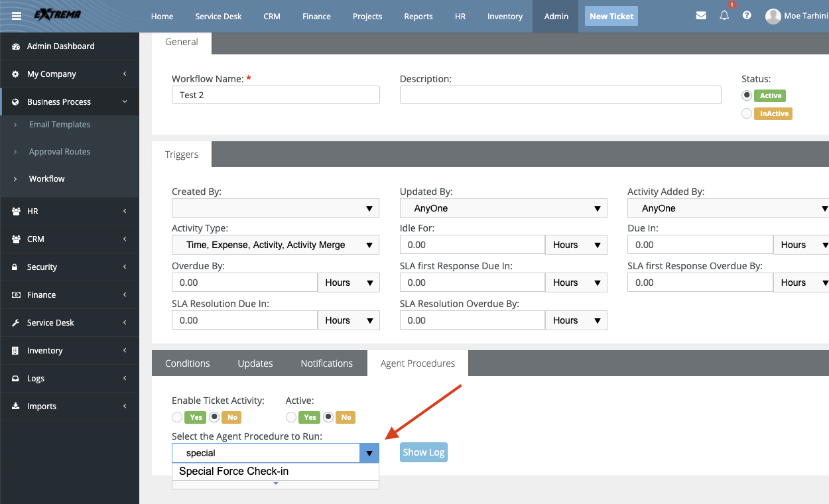
Task: Click the hamburger menu icon
Action: point(16,16)
